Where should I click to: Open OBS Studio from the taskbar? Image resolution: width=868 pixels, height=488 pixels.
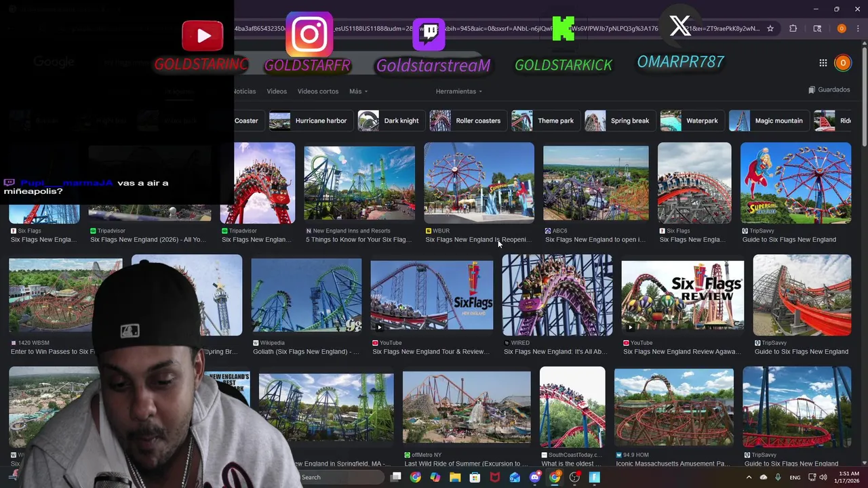point(574,477)
